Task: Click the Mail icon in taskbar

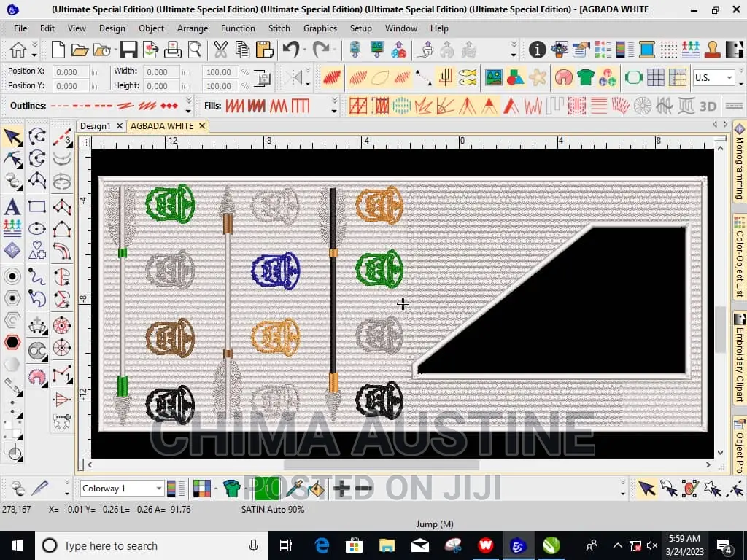Action: (x=419, y=545)
